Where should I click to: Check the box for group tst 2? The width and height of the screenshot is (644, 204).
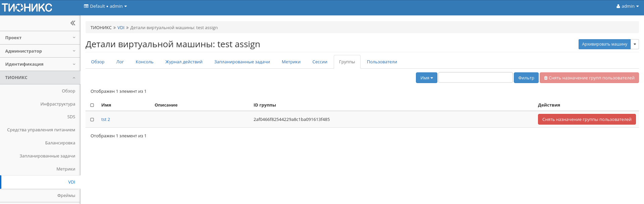(92, 120)
